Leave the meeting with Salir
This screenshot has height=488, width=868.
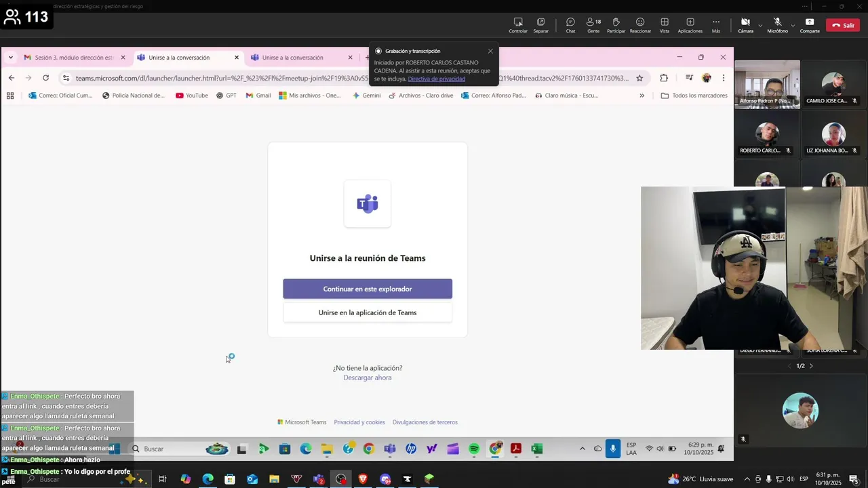(x=843, y=25)
